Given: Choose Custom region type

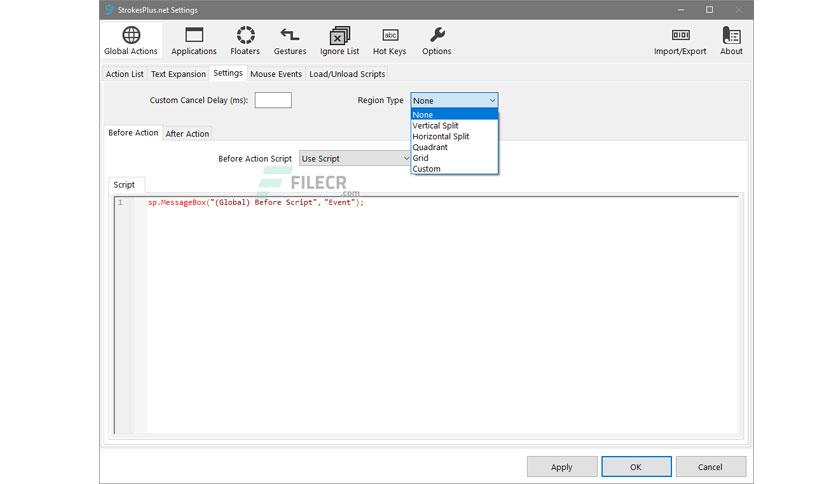Looking at the screenshot, I should pos(454,168).
